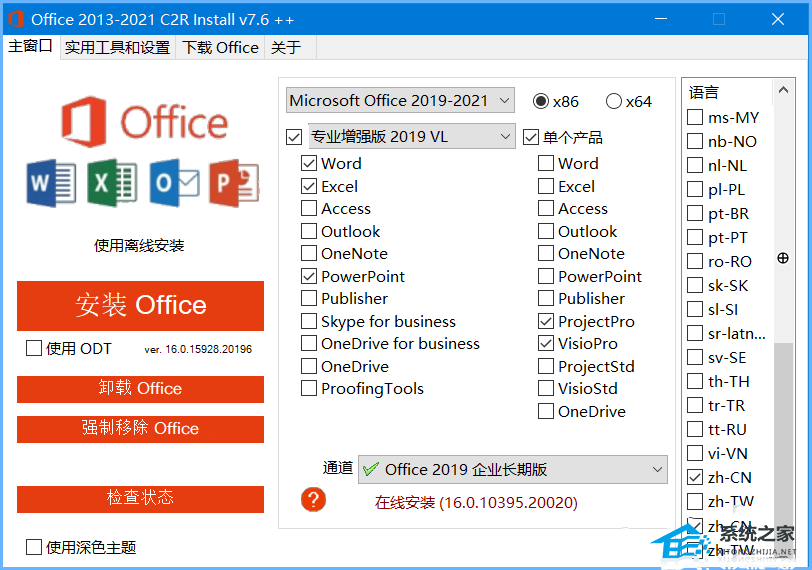This screenshot has width=812, height=570.
Task: Select the x86 architecture radio button
Action: (x=541, y=101)
